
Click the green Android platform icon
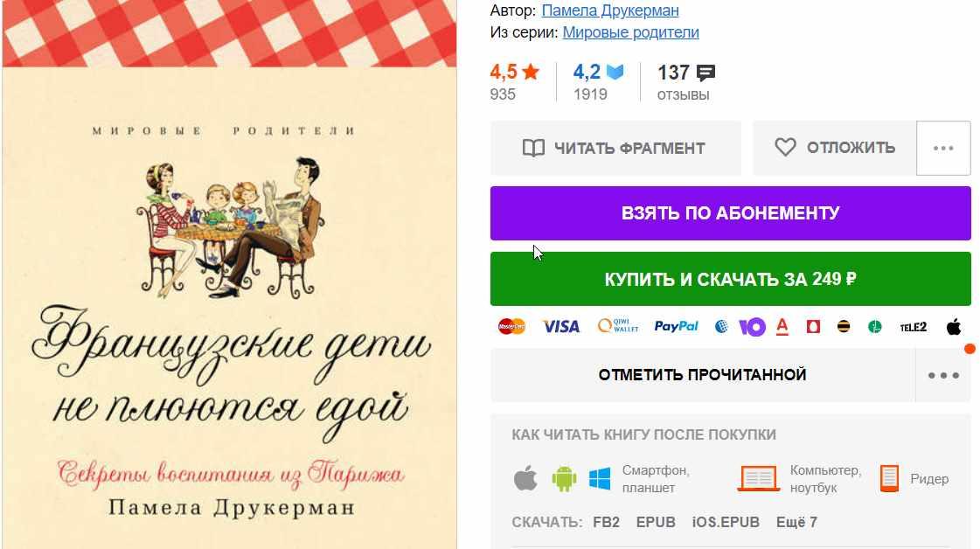point(564,479)
